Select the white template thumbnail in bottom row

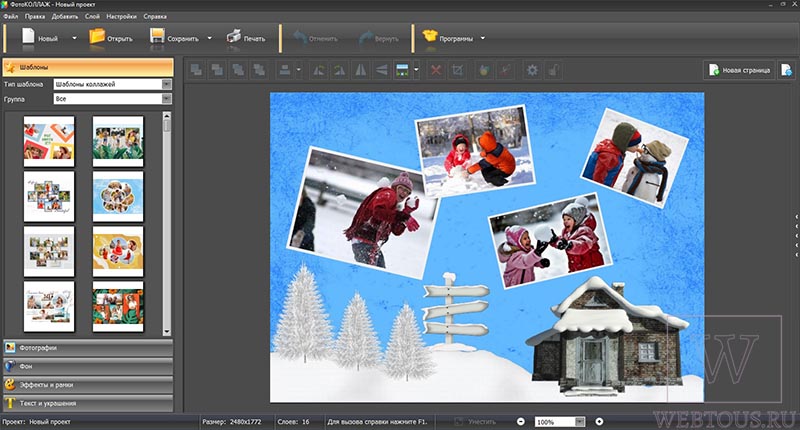click(49, 307)
